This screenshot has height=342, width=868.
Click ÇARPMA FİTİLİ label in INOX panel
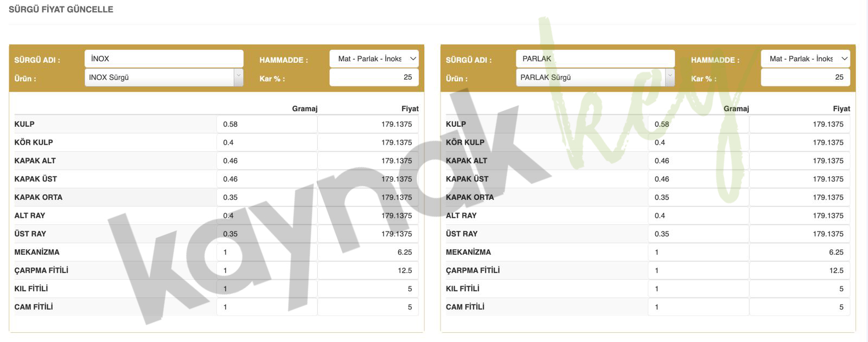[41, 270]
